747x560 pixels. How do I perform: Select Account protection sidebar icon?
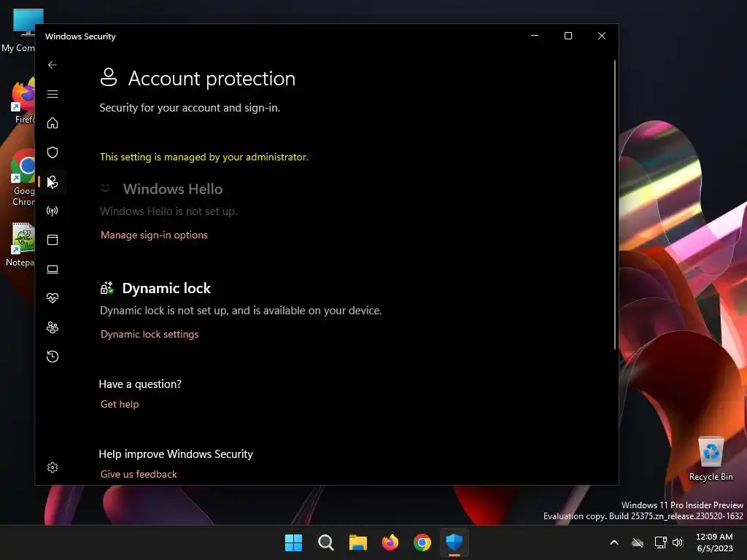(x=53, y=182)
